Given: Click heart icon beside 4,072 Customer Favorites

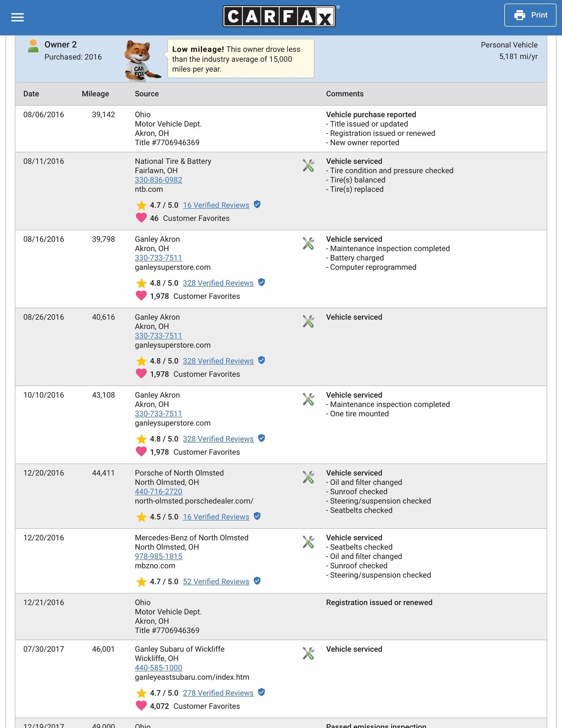Looking at the screenshot, I should click(x=141, y=706).
